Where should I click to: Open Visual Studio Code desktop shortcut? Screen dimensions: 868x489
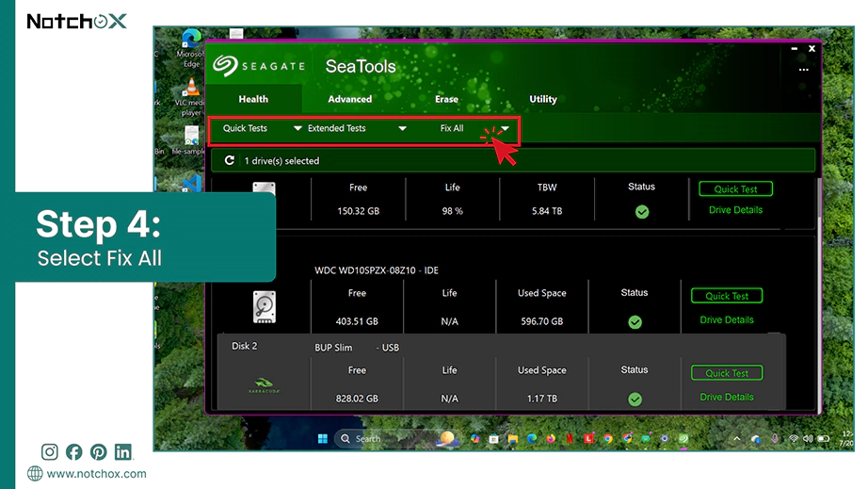point(192,184)
